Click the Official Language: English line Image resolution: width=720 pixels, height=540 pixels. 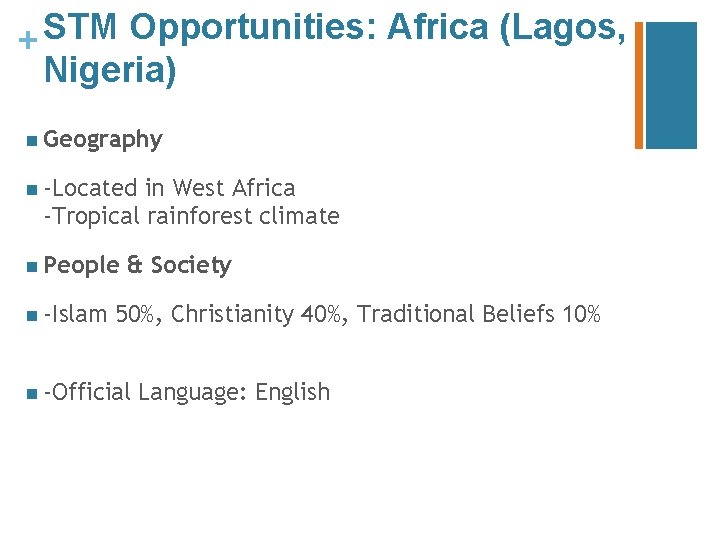pos(187,392)
